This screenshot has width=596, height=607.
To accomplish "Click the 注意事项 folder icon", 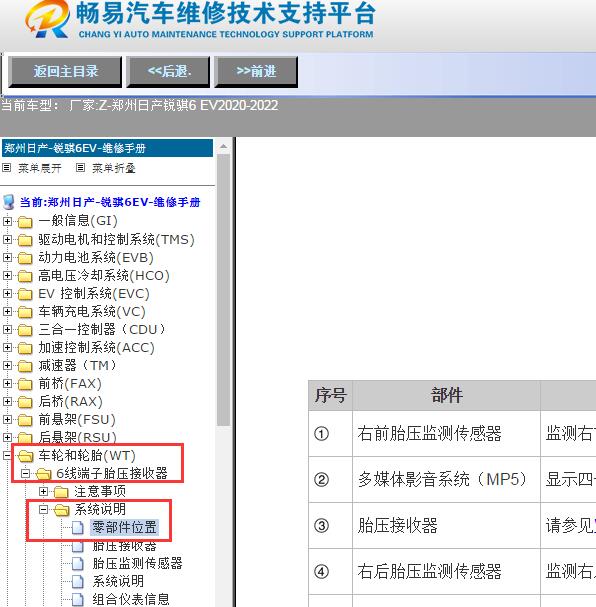I will 61,492.
